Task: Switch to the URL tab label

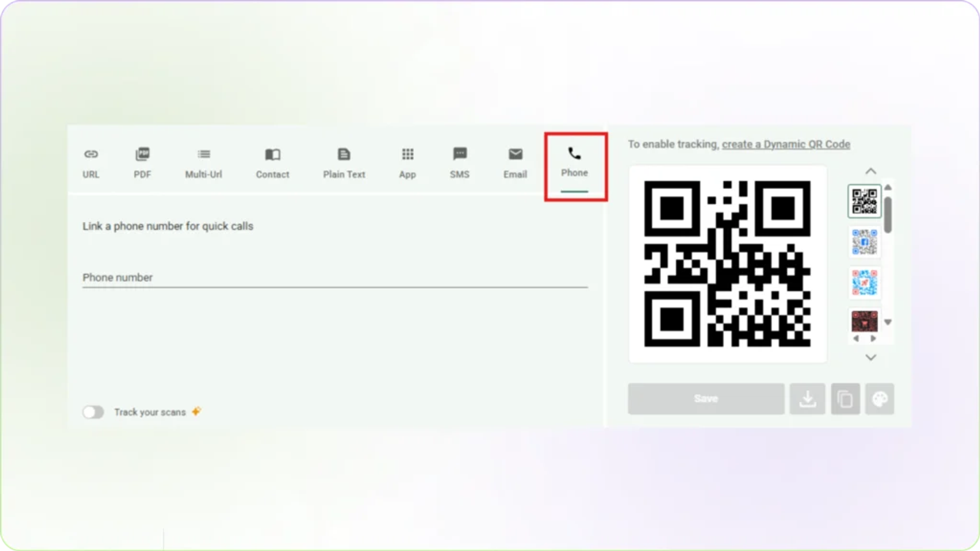Action: pos(91,174)
